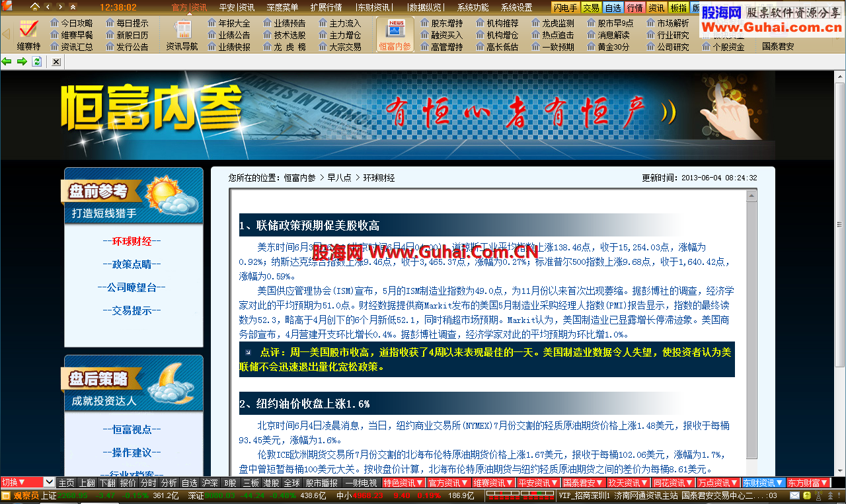Click the refresh page icon

pyautogui.click(x=37, y=61)
